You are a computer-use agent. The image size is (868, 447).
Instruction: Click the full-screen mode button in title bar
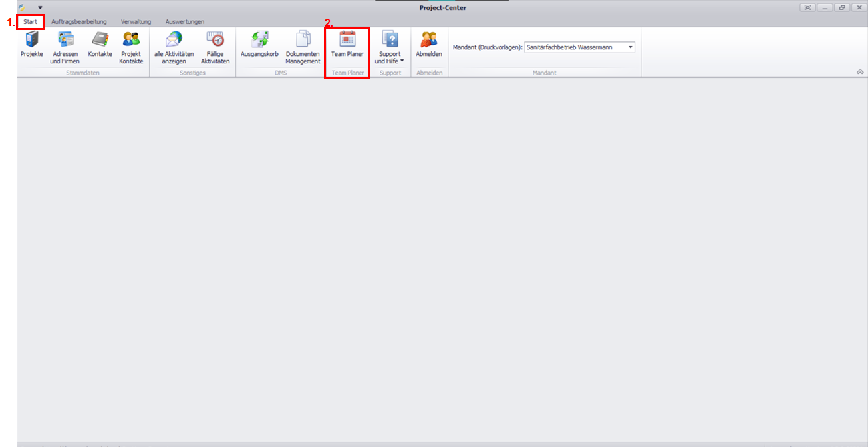pyautogui.click(x=807, y=7)
